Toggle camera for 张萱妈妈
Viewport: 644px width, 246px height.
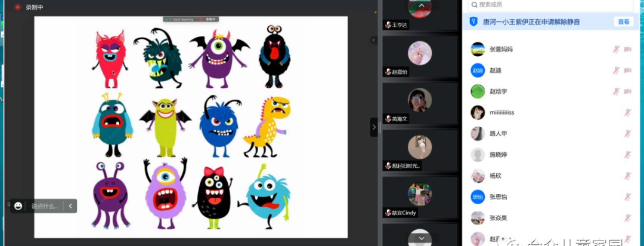pyautogui.click(x=627, y=50)
